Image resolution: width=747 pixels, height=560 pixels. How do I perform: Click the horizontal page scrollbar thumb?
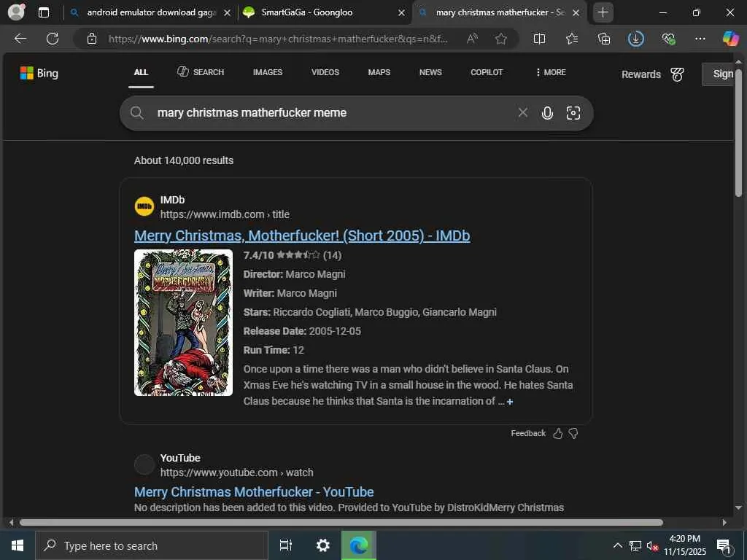tap(341, 522)
